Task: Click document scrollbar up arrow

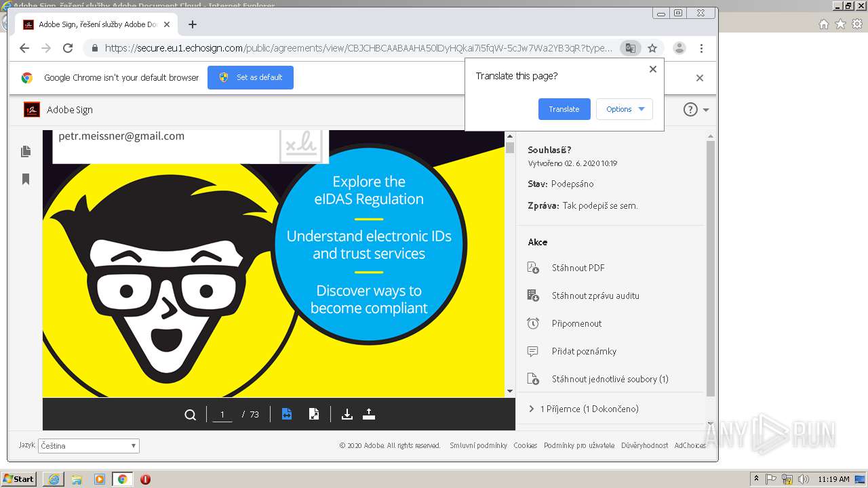Action: pos(510,136)
